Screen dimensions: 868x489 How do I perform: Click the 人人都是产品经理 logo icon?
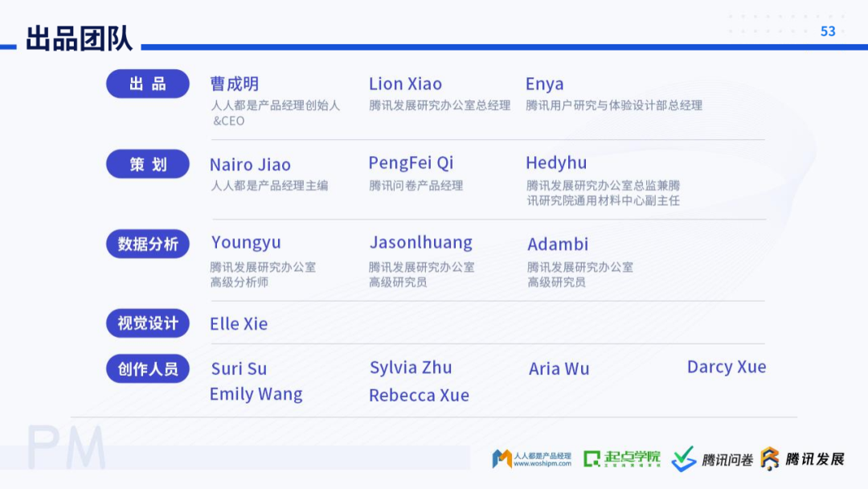click(x=502, y=459)
